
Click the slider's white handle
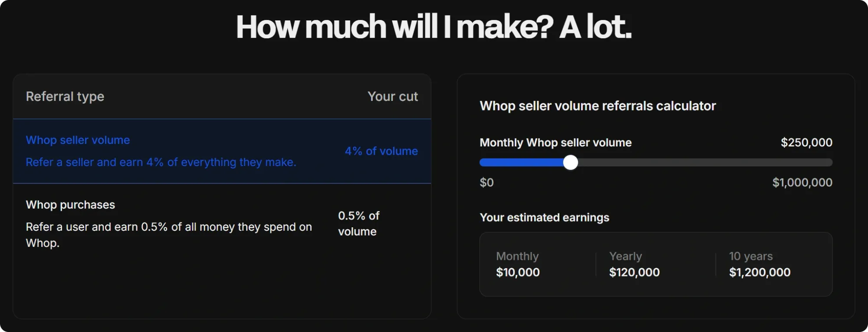[x=570, y=163]
